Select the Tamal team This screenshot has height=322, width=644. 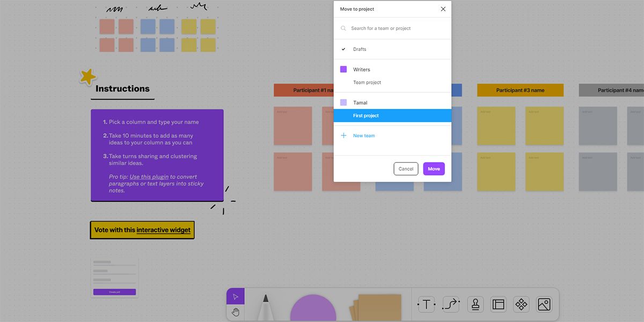tap(392, 103)
